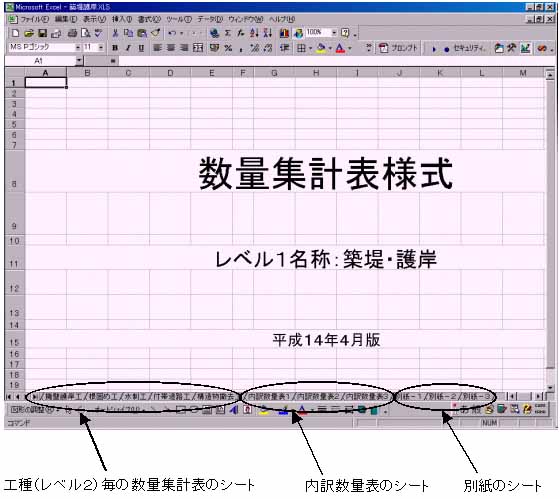Viewport: 560px width, 499px height.
Task: Toggle Italic formatting
Action: pos(128,48)
